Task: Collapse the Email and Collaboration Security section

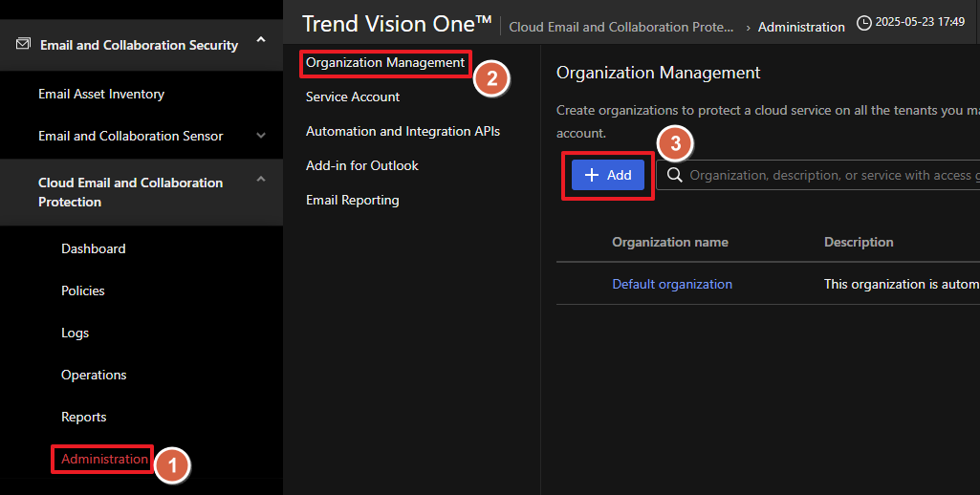Action: tap(261, 42)
